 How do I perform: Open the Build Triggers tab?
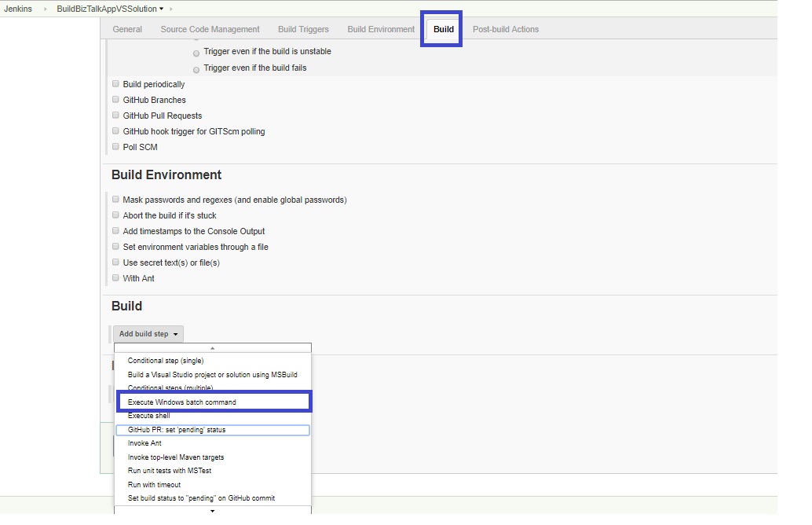(x=303, y=29)
